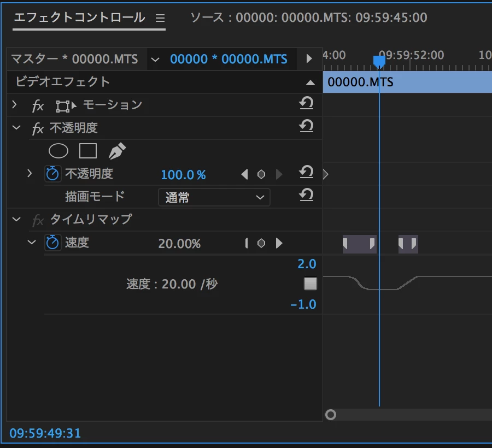Reset the 不透明度 parameter value
This screenshot has height=448, width=492.
(306, 172)
